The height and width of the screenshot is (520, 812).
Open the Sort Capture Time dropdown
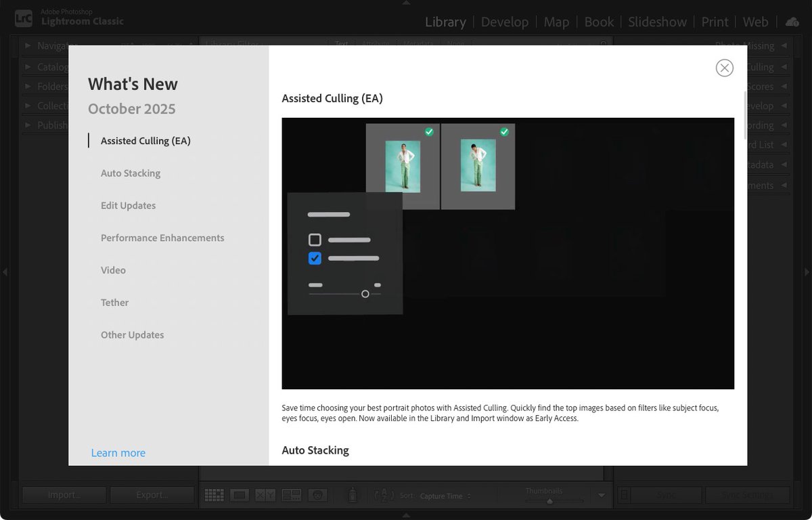pos(445,496)
